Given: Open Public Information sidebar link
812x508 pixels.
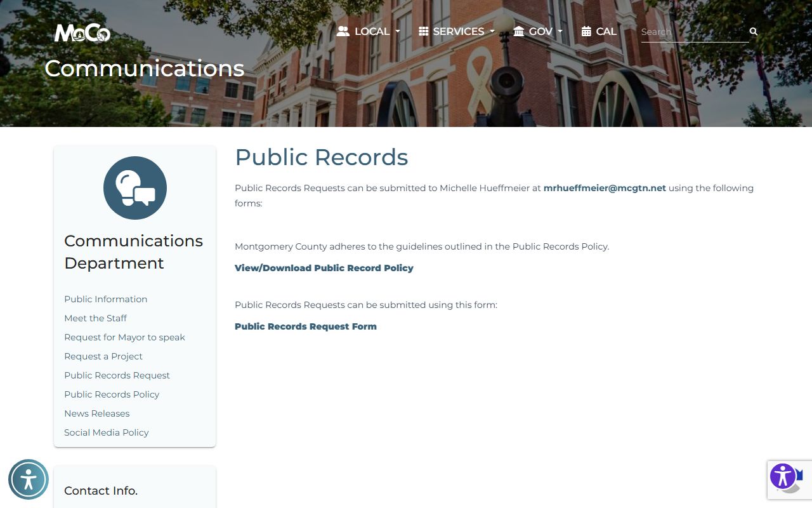Looking at the screenshot, I should (105, 299).
